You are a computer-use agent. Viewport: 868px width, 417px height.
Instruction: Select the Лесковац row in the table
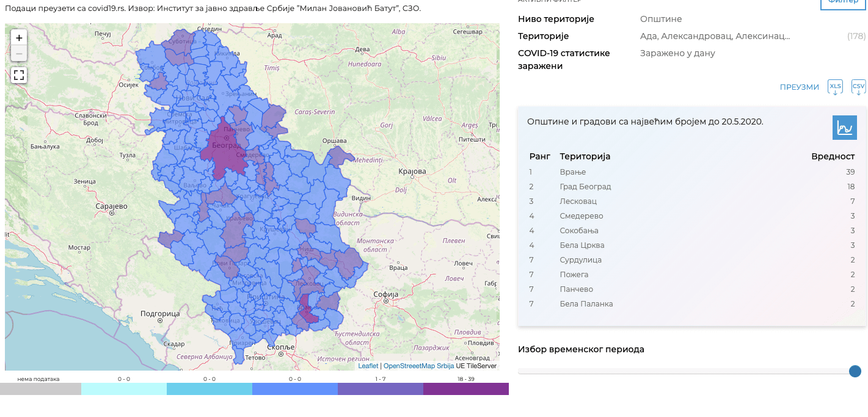(691, 201)
